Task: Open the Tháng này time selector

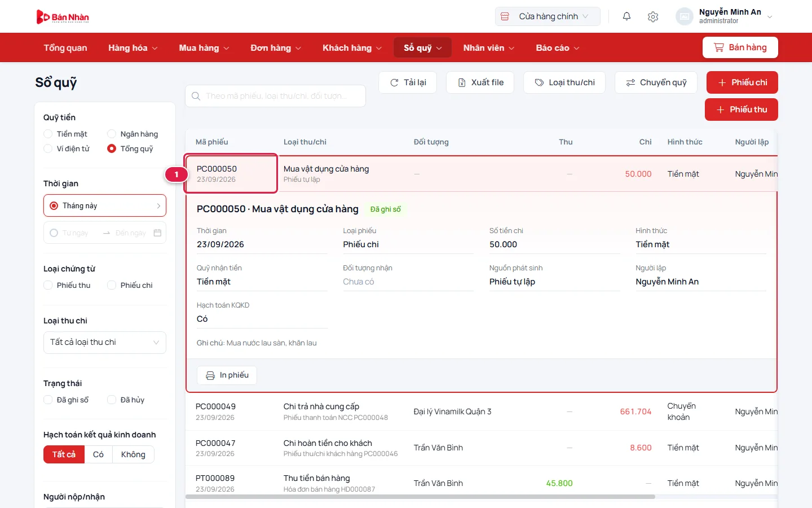Action: (105, 205)
